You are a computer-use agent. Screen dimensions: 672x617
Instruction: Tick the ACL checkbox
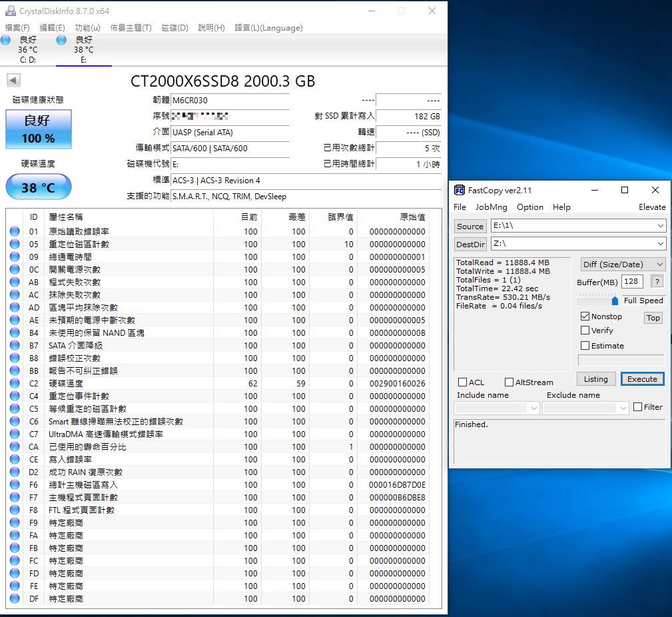pyautogui.click(x=462, y=382)
